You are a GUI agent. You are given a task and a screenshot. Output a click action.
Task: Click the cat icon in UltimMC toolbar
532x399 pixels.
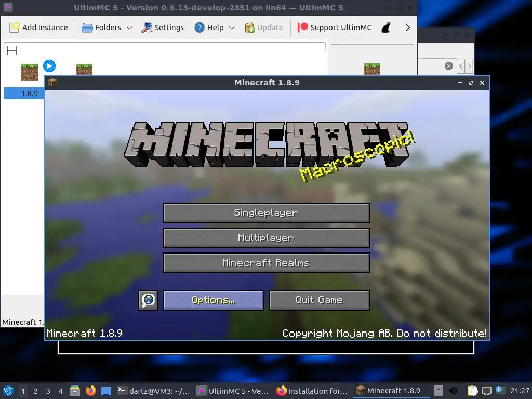[386, 28]
